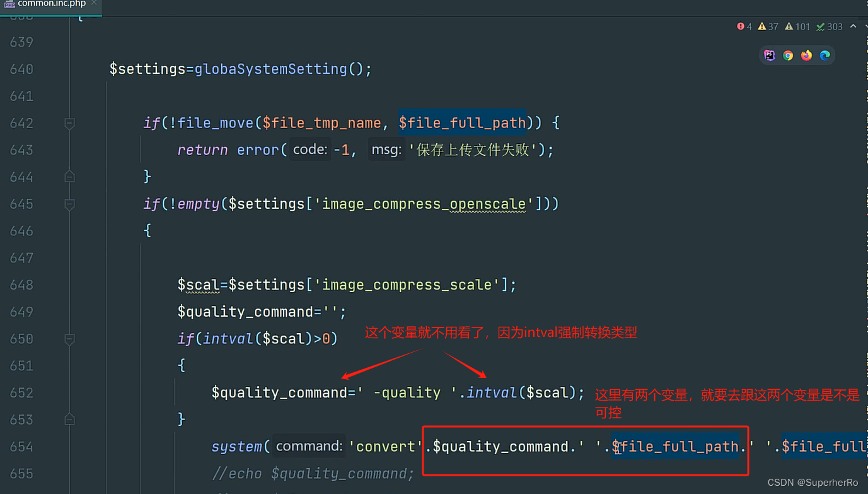
Task: Click the 'convert' string on line 654
Action: 386,447
